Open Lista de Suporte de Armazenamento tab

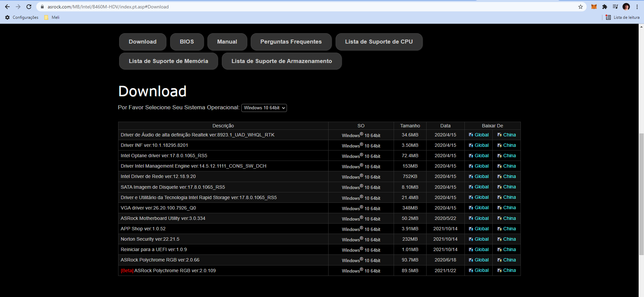pos(282,61)
